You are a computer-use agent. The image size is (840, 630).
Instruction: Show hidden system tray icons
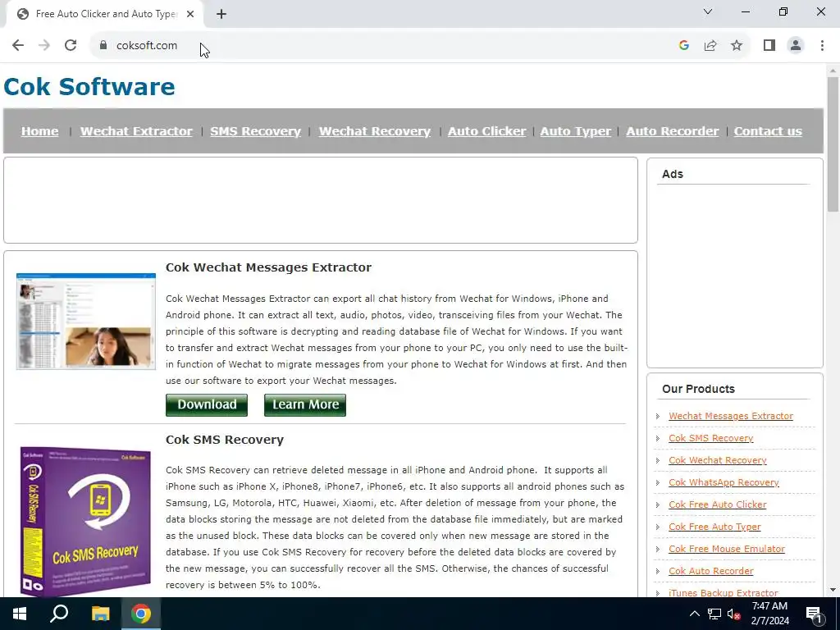point(694,614)
